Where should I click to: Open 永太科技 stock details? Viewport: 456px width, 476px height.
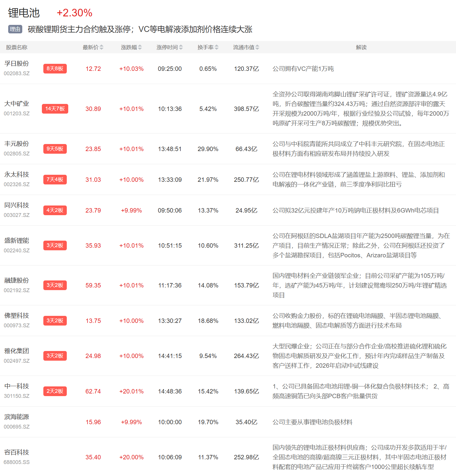pos(17,174)
